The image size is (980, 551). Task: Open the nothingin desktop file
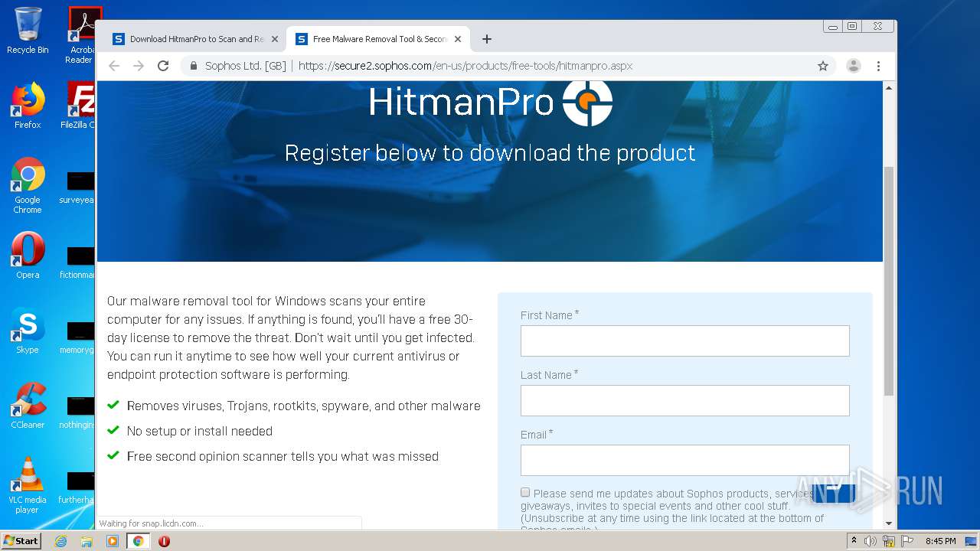78,412
